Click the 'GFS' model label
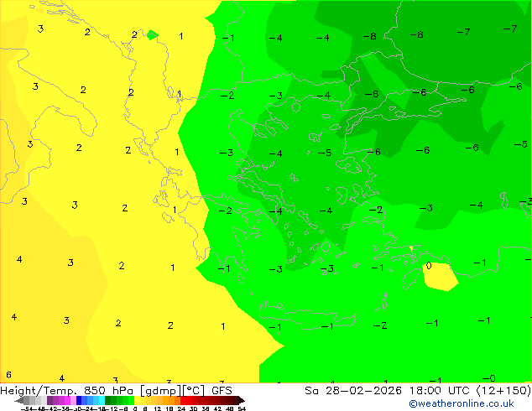This screenshot has height=411, width=532. 222,391
